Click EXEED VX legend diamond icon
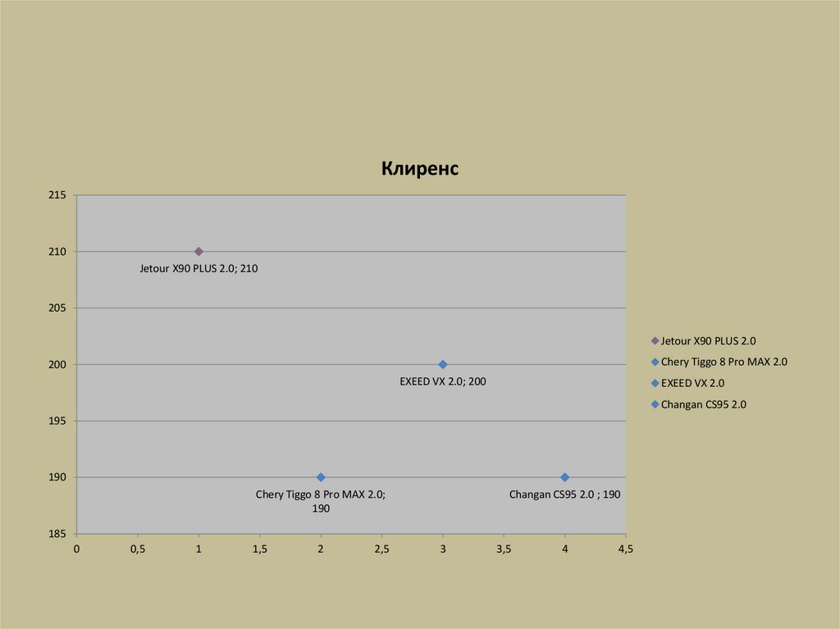This screenshot has width=840, height=629. [x=655, y=383]
